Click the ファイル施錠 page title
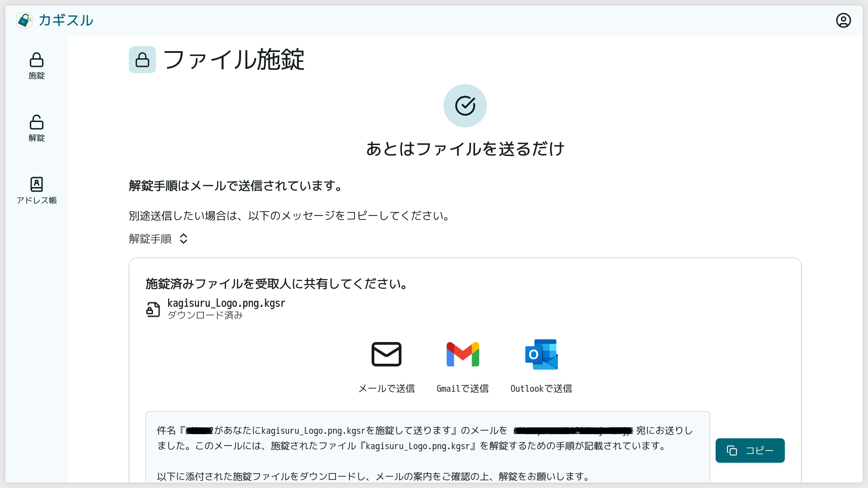This screenshot has width=868, height=488. point(234,60)
